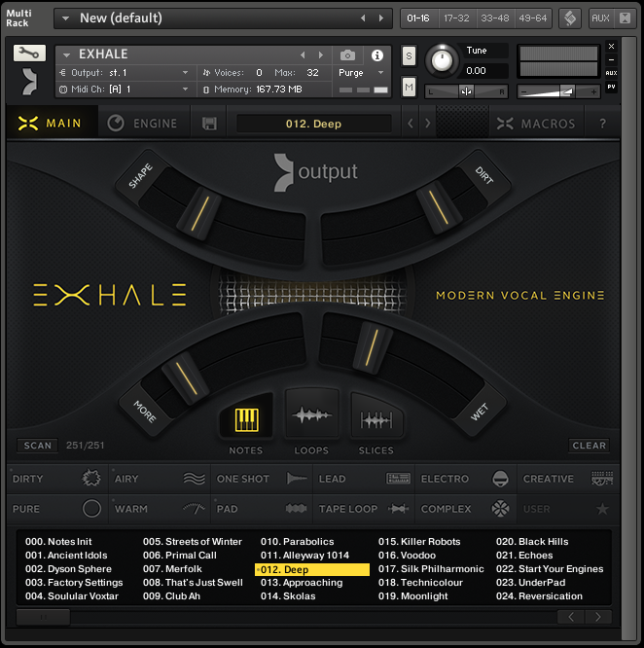Select the Notes mode keyboard icon

tap(245, 420)
